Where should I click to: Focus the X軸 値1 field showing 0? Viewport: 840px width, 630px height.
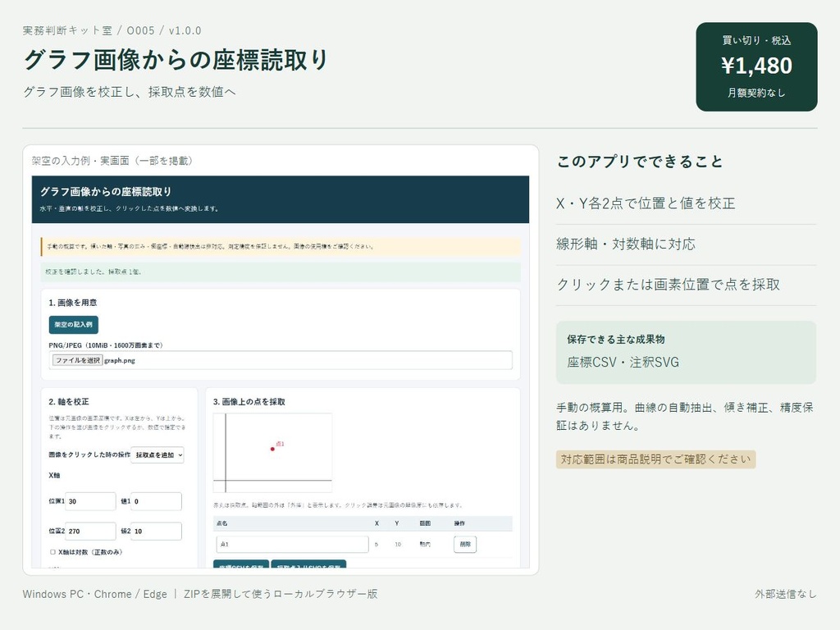point(156,501)
